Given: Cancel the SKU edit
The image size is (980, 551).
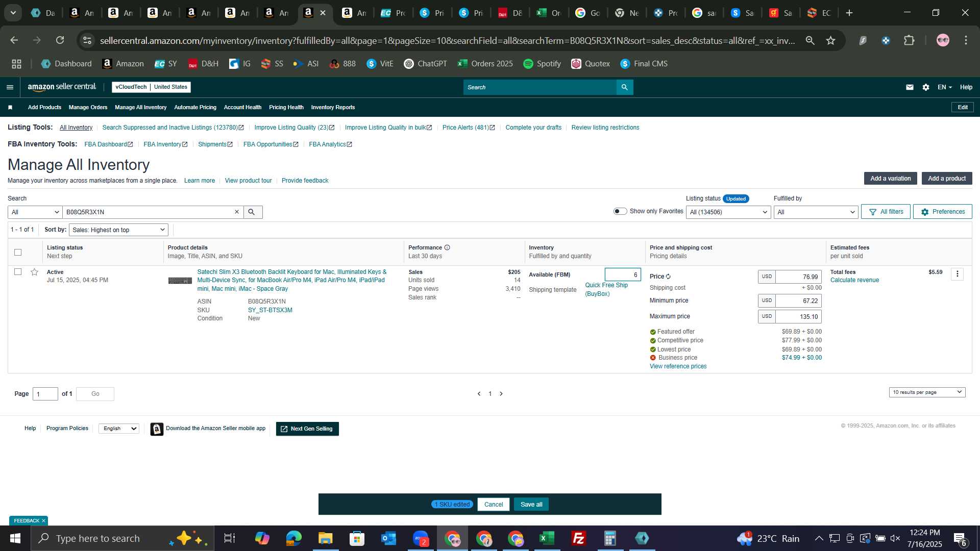Looking at the screenshot, I should pyautogui.click(x=494, y=505).
